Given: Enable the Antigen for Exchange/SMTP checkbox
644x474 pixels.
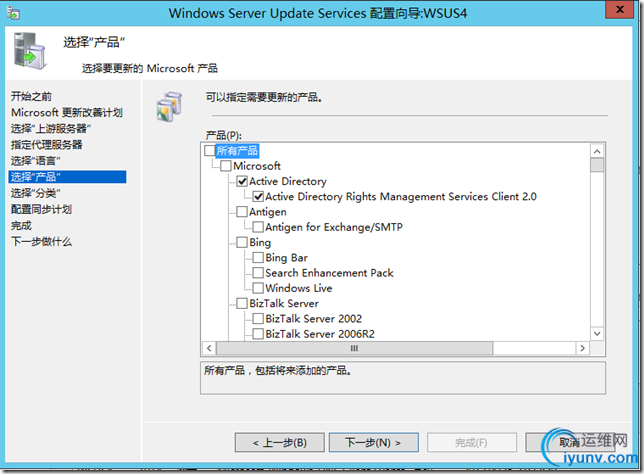Looking at the screenshot, I should pos(258,227).
